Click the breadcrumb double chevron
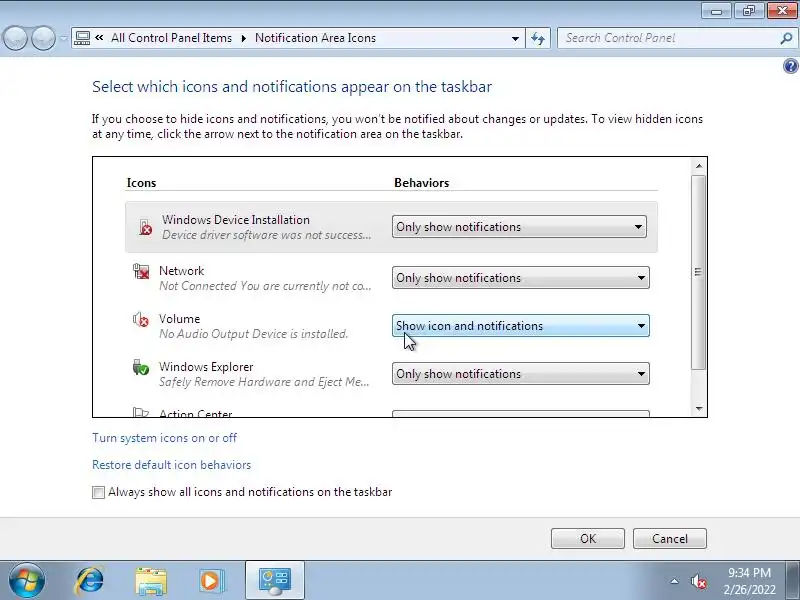Screen dimensions: 800x600 (99, 37)
